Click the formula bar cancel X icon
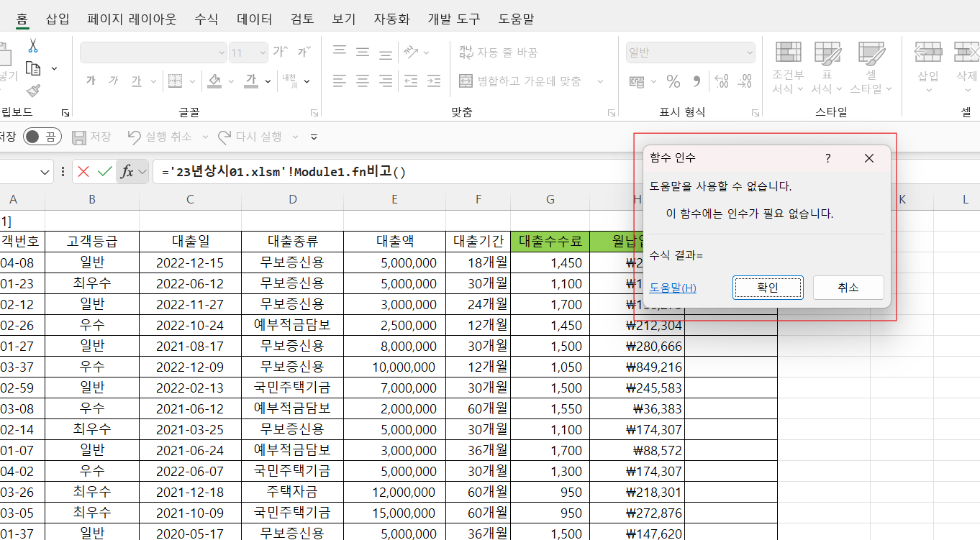The height and width of the screenshot is (540, 980). [x=83, y=172]
